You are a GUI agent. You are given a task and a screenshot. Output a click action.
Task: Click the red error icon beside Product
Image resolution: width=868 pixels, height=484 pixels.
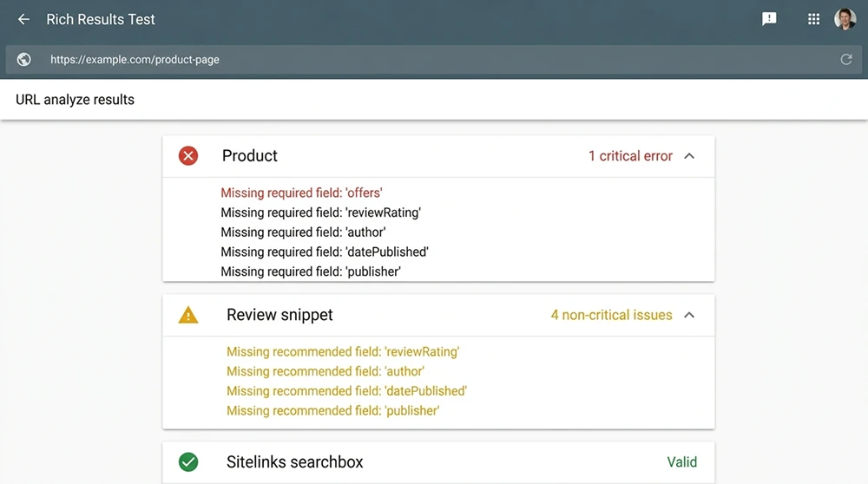pos(188,156)
